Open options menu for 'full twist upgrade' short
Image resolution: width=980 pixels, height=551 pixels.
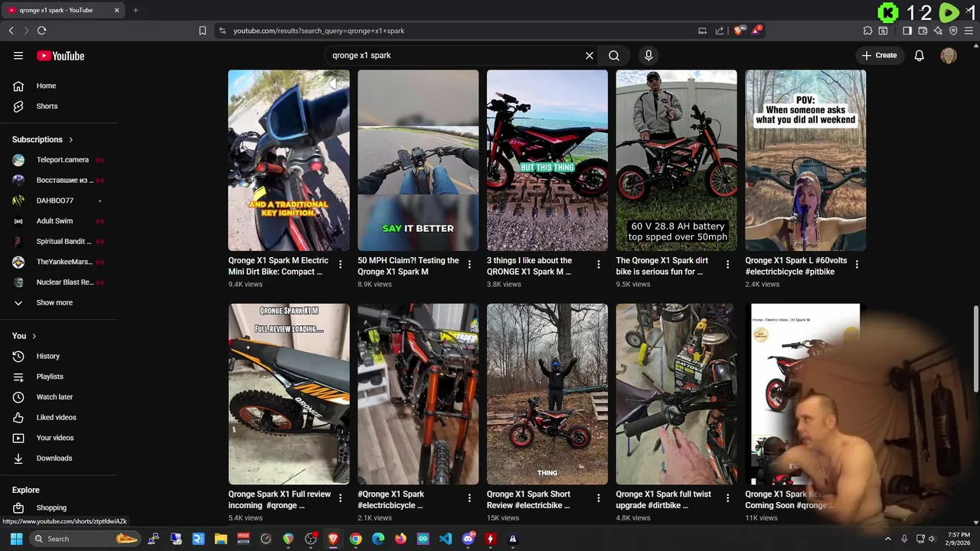point(727,498)
